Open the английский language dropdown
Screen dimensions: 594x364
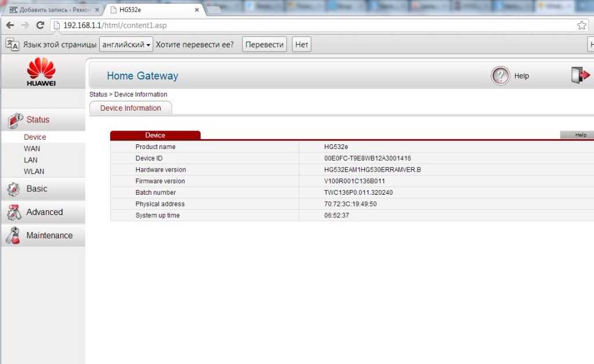coord(126,45)
